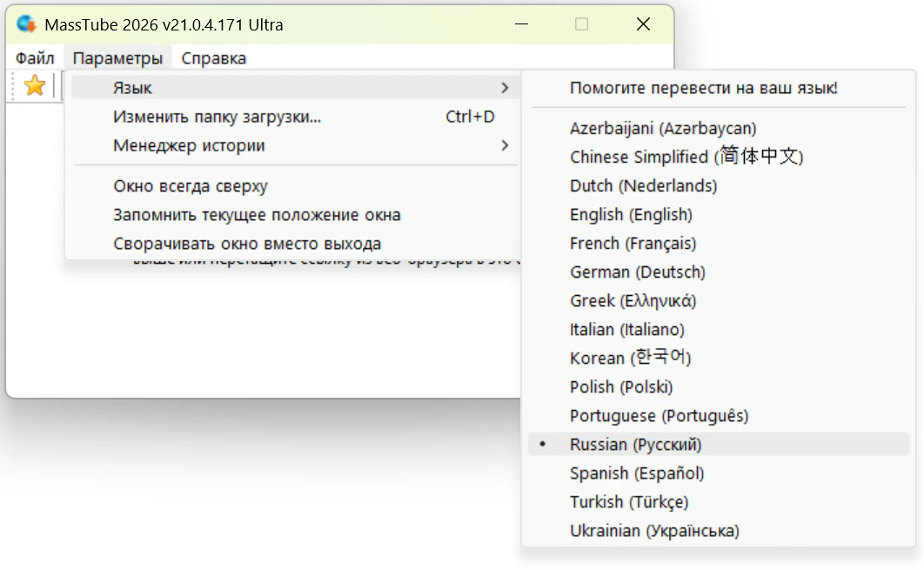Screen dimensions: 924x570
Task: Maximize the MassTube window
Action: tap(581, 24)
